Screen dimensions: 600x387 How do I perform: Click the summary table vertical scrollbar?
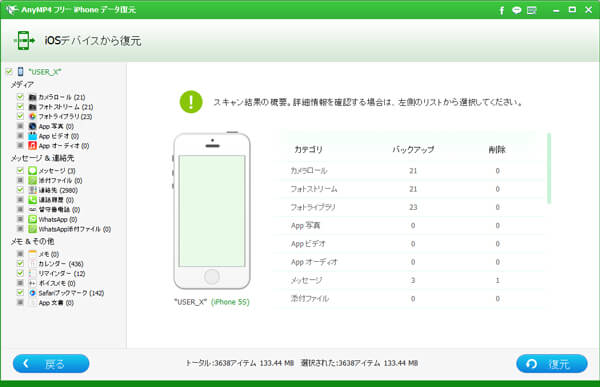point(549,168)
